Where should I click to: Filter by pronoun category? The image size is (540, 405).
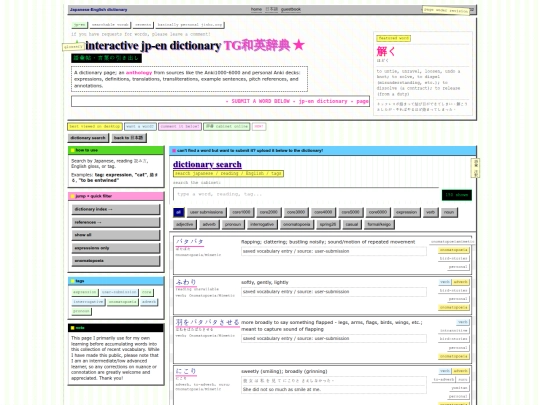233,225
